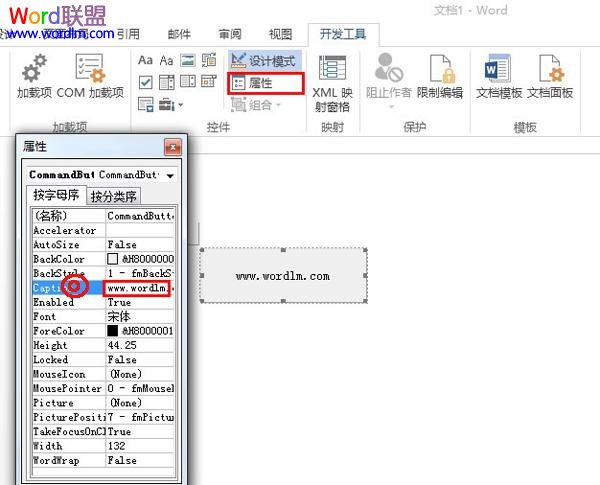Click the ForeColor black color swatch
Screen dimensions: 600x485
click(112, 331)
